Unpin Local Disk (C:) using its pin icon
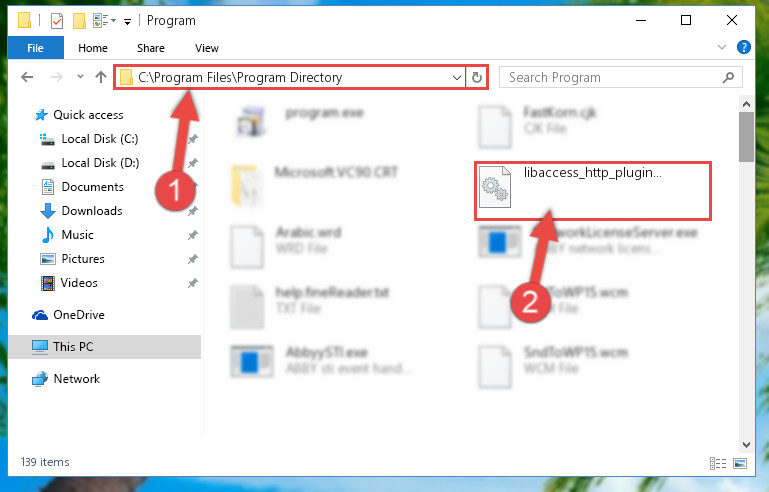769x492 pixels. click(x=192, y=139)
